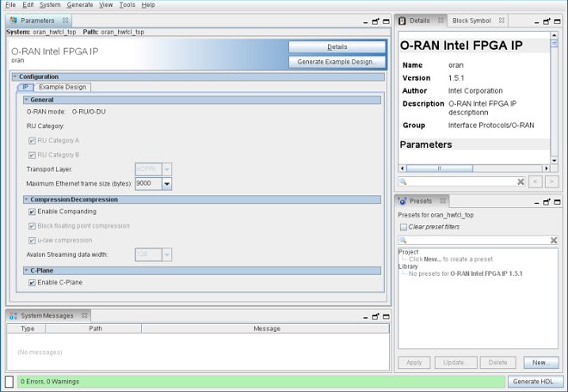The height and width of the screenshot is (392, 568).
Task: Maximize the Details panel
Action: click(558, 21)
